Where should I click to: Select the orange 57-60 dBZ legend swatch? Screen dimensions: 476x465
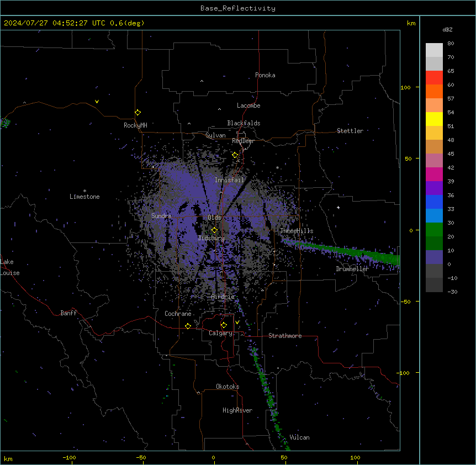[434, 91]
